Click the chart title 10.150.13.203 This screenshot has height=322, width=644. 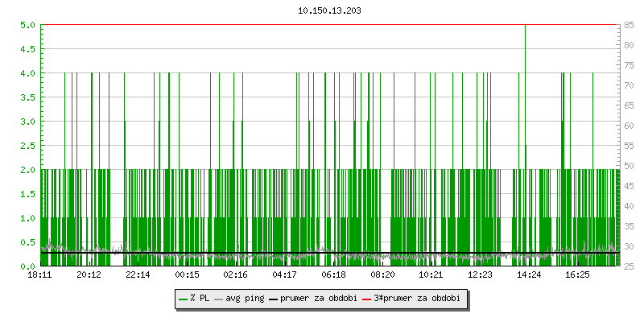coord(329,10)
